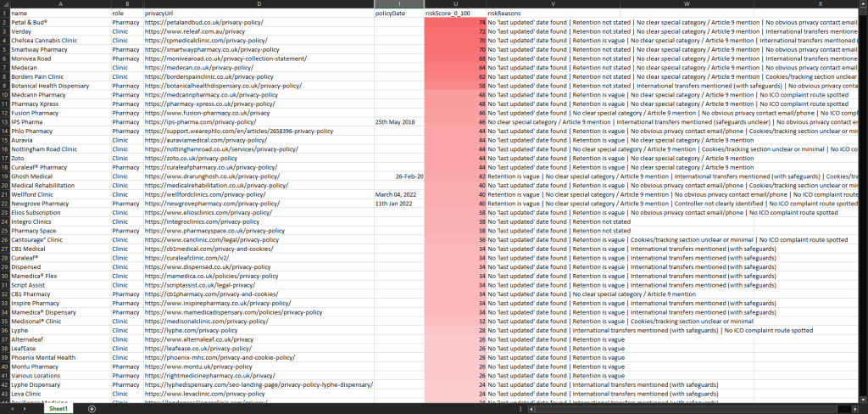Open the releaf.com.au privacy URL cell

[x=259, y=31]
